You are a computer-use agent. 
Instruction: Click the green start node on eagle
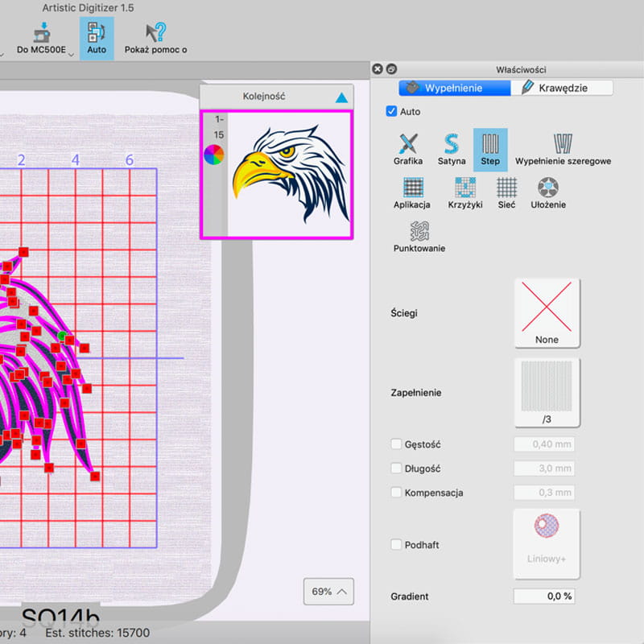62,336
